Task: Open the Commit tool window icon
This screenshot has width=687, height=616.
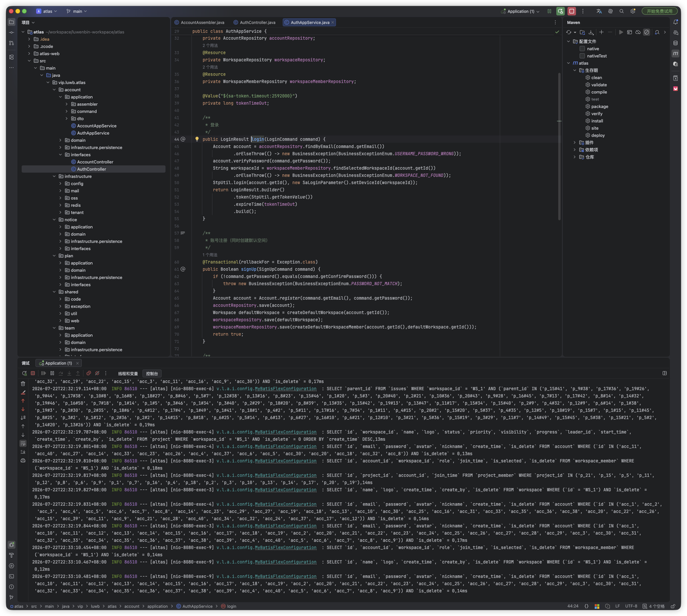Action: click(12, 32)
